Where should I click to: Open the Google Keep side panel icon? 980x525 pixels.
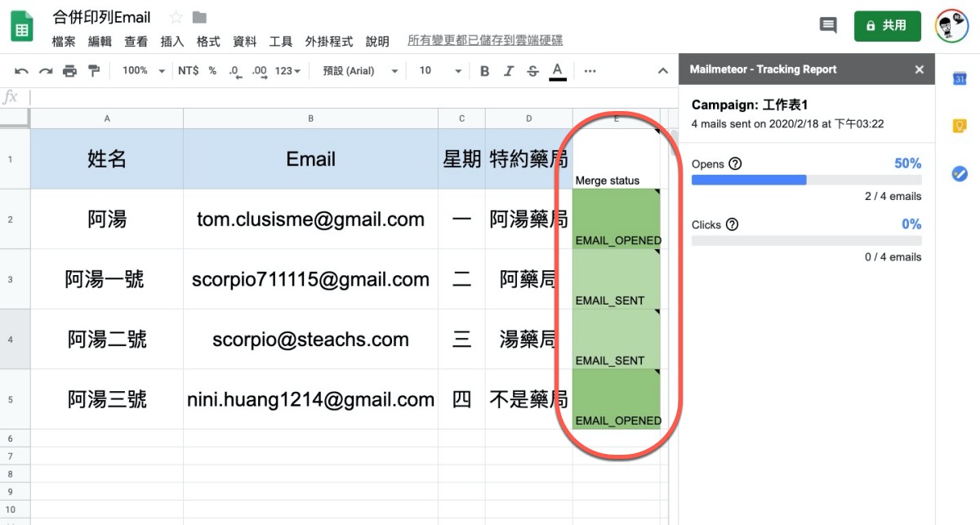[x=960, y=126]
